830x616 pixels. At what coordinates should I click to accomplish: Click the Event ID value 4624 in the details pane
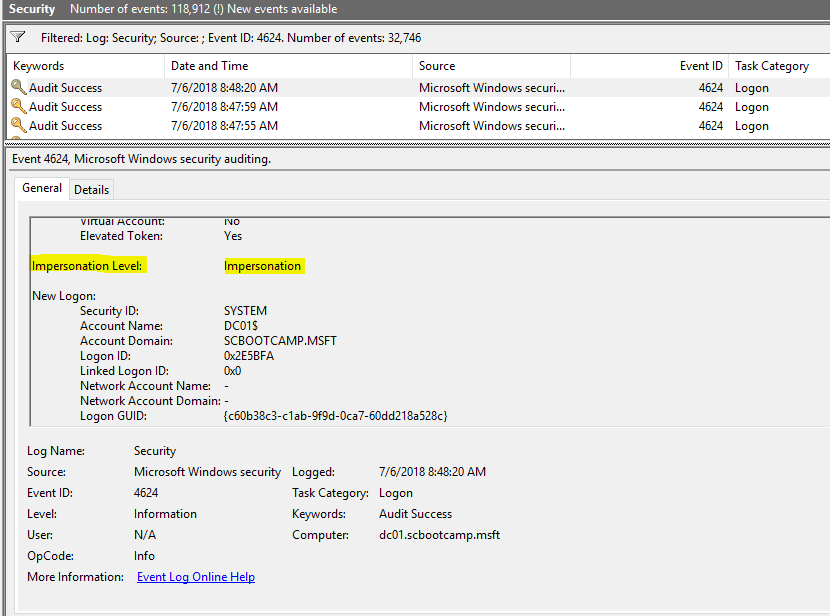pyautogui.click(x=146, y=493)
